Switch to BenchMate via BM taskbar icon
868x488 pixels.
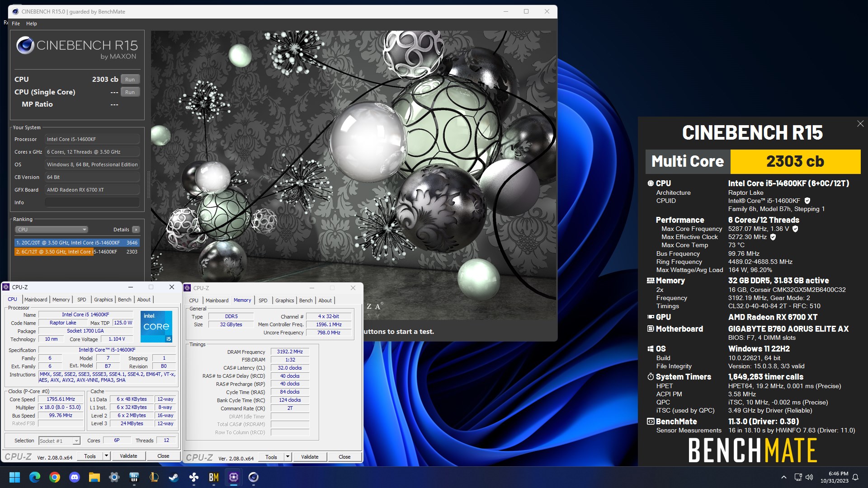pos(214,477)
